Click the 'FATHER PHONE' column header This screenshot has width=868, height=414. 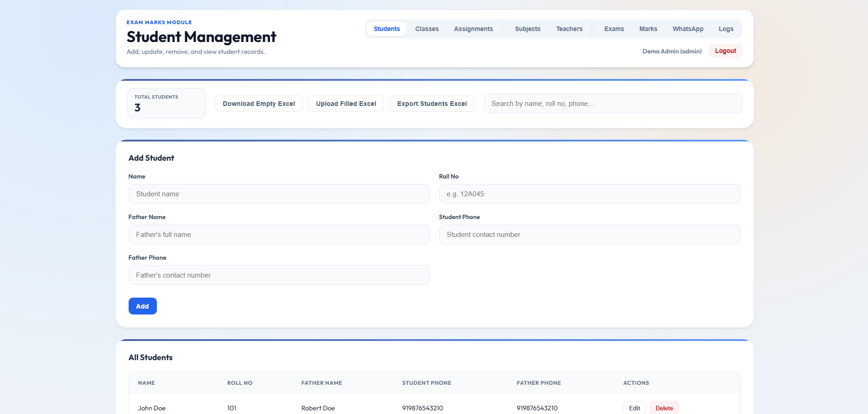[x=539, y=383]
